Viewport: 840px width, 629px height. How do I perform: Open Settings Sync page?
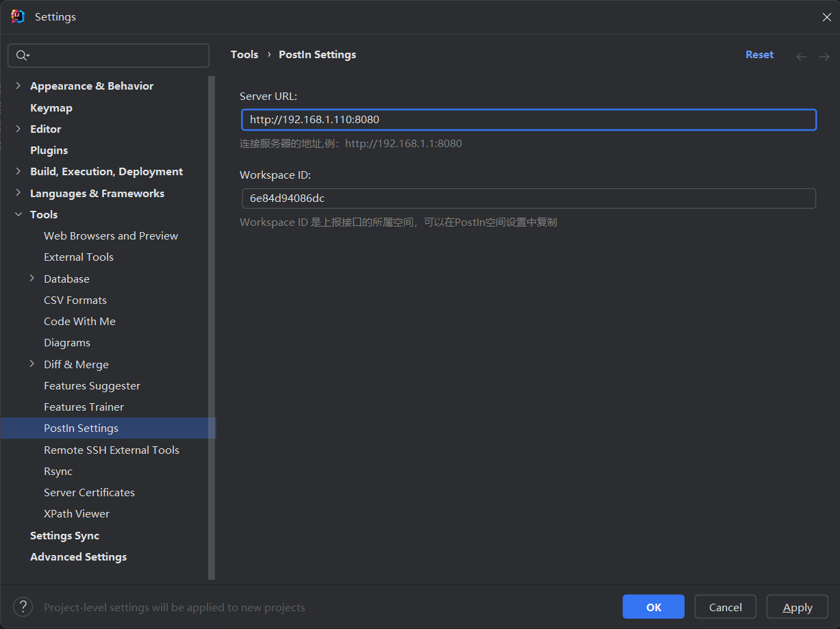point(65,535)
